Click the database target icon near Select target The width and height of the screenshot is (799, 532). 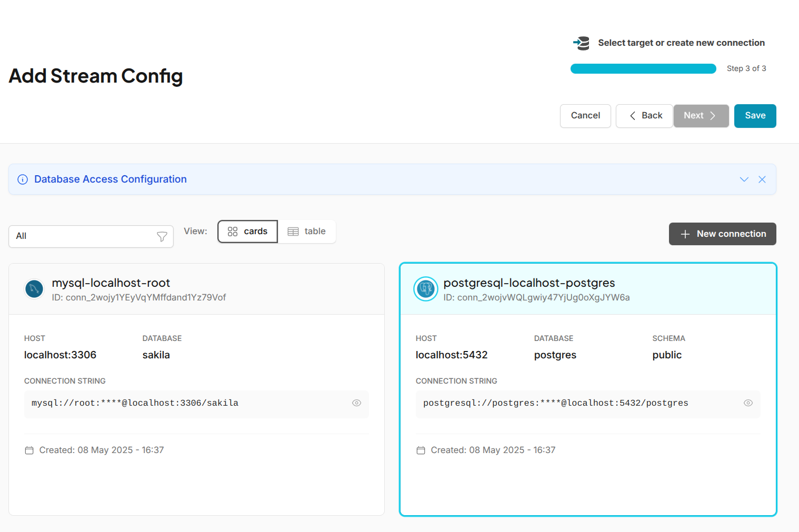click(x=581, y=43)
